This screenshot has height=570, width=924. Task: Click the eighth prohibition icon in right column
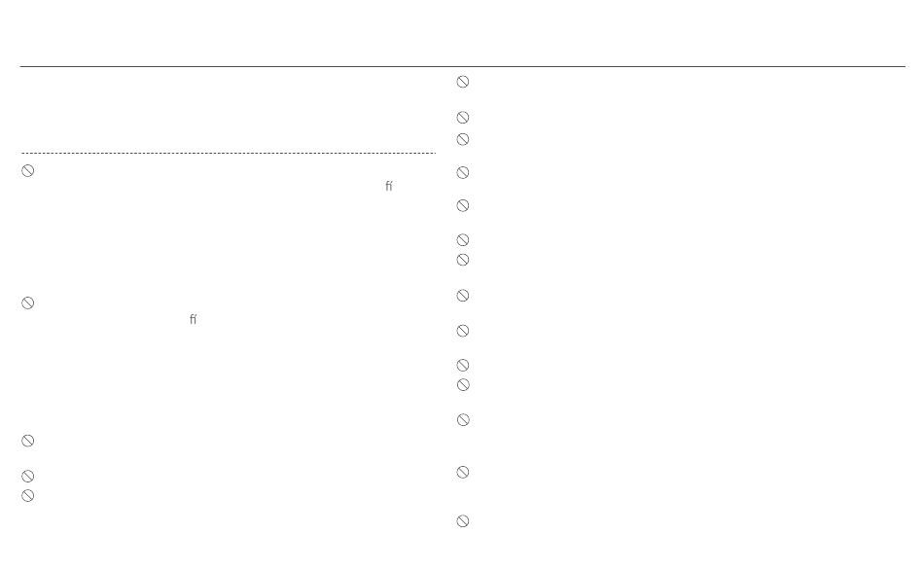point(463,296)
